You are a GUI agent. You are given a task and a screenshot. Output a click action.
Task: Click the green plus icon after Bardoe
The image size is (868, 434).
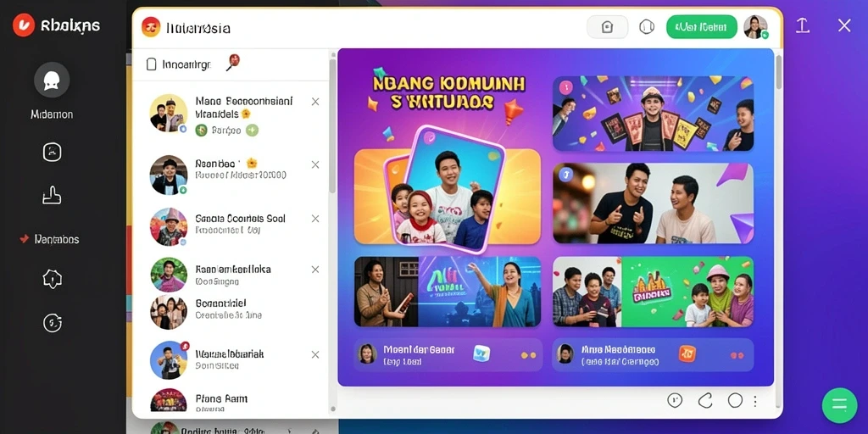(253, 131)
